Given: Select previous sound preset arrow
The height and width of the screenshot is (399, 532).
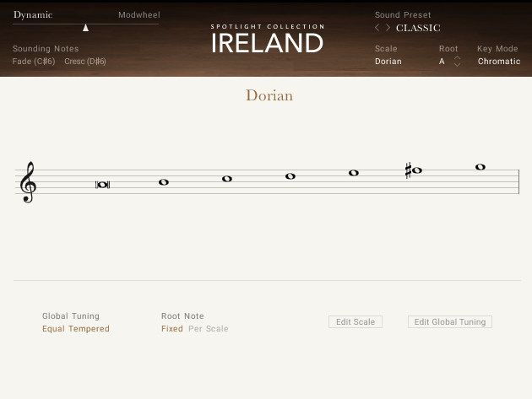Looking at the screenshot, I should [x=377, y=28].
